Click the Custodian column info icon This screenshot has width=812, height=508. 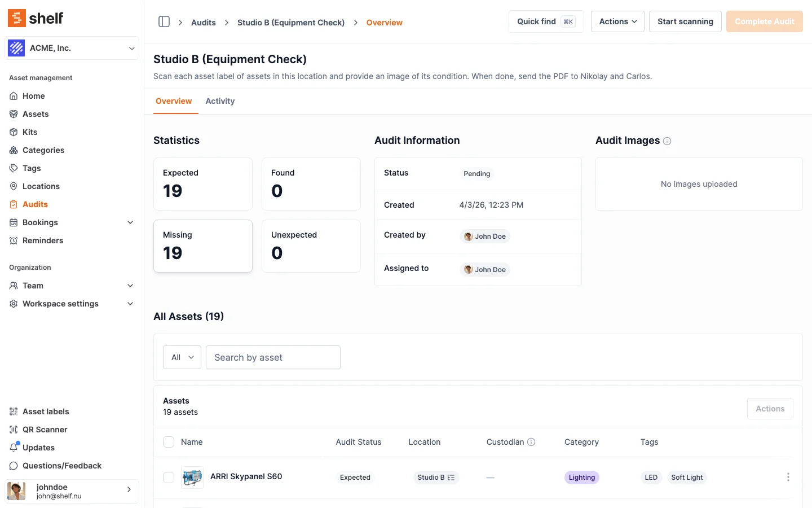(x=531, y=442)
